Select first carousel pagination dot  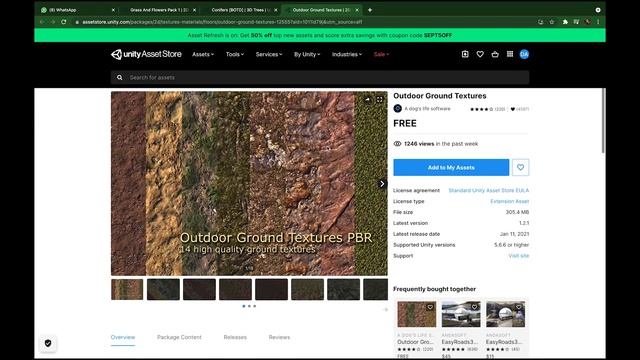coord(244,306)
